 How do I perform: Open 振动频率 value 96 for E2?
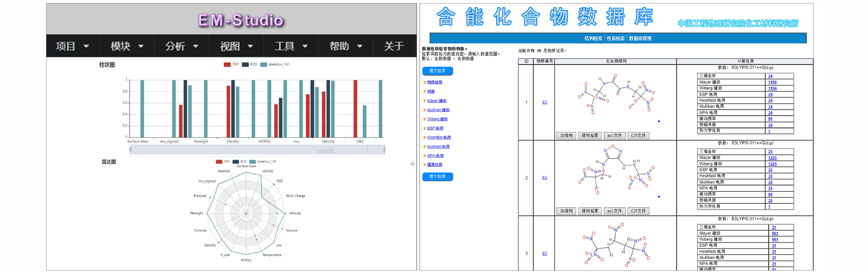click(x=770, y=119)
